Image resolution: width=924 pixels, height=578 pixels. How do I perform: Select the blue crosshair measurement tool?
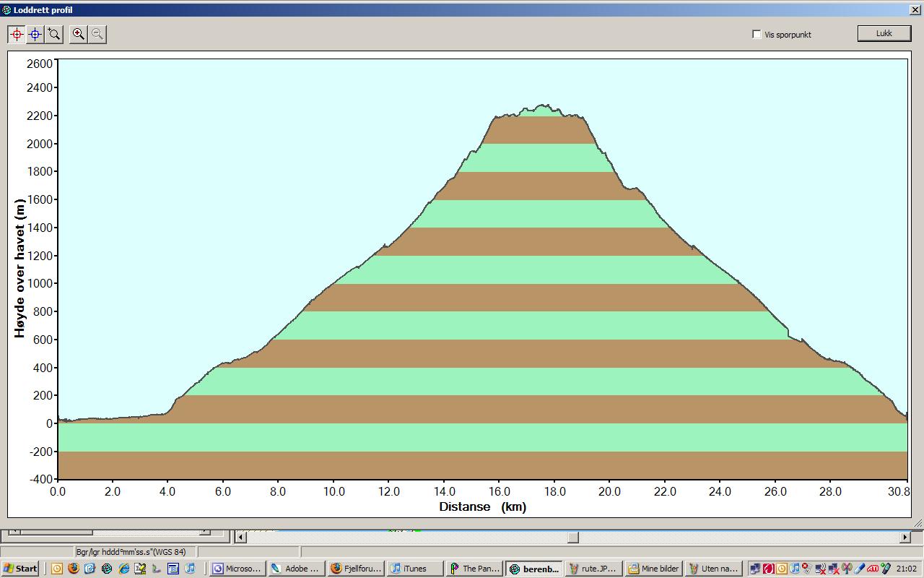35,34
